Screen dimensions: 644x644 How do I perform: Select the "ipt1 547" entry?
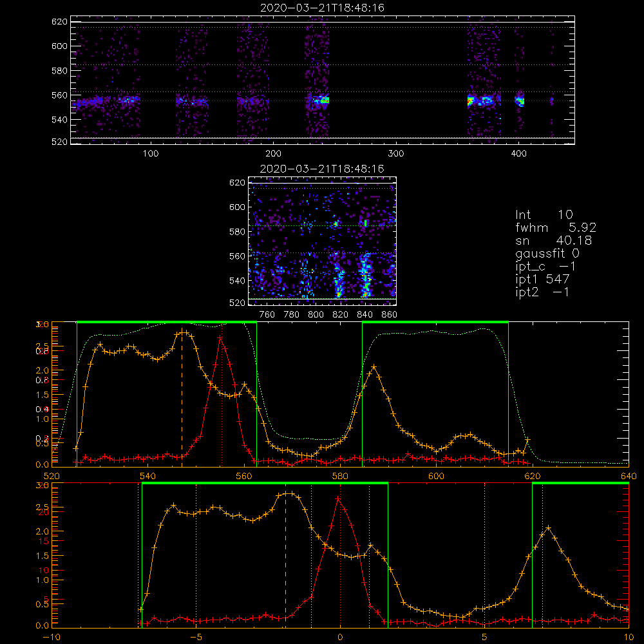tap(542, 279)
